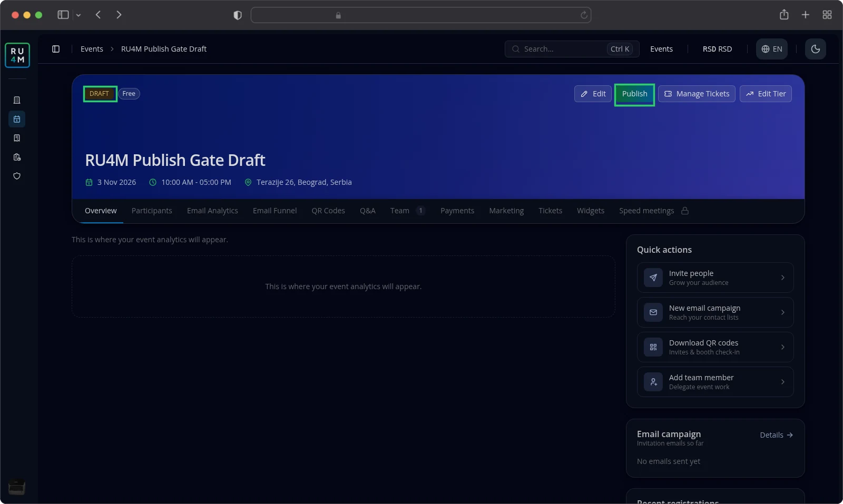Reload the page via refresh icon
The image size is (843, 504).
584,15
